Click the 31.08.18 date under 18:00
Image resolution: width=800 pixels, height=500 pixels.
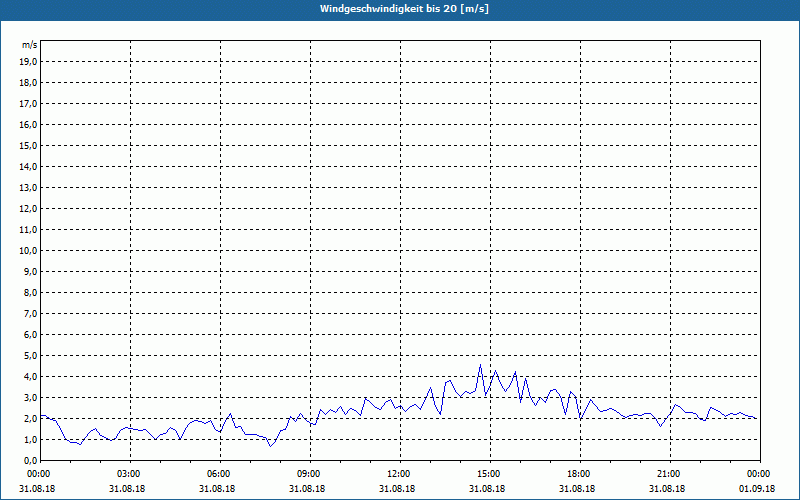[577, 489]
